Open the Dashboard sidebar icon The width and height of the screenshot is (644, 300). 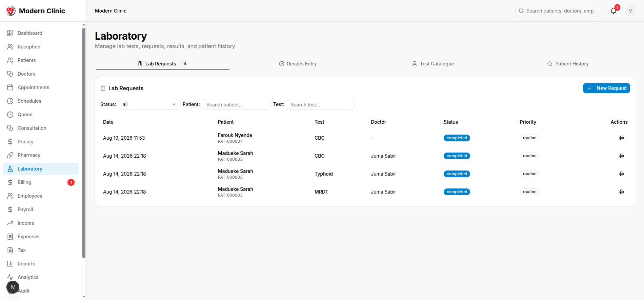pyautogui.click(x=10, y=33)
